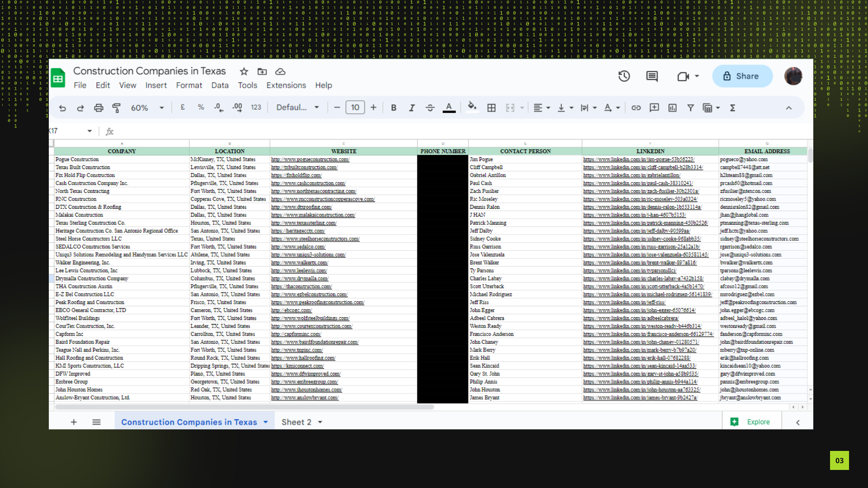Start a video call with camera icon
The image size is (868, 488).
(683, 76)
